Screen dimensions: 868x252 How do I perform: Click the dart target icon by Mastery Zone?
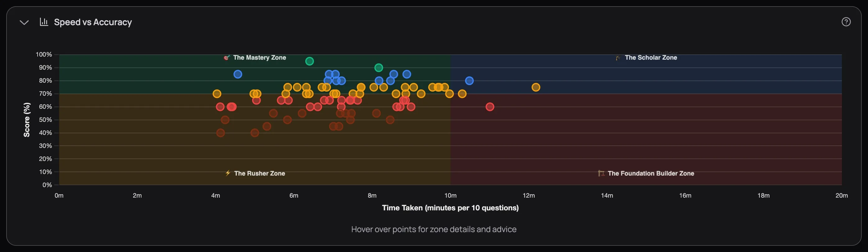(226, 57)
